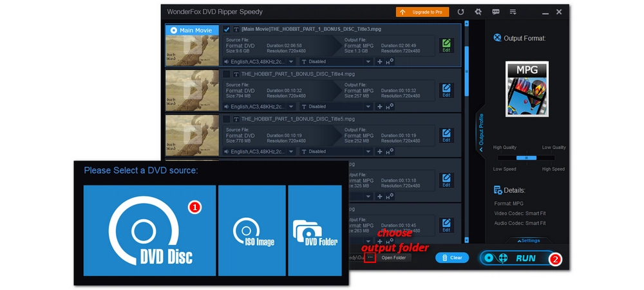This screenshot has width=644, height=290.
Task: Click the Output Format heading icon
Action: point(497,38)
